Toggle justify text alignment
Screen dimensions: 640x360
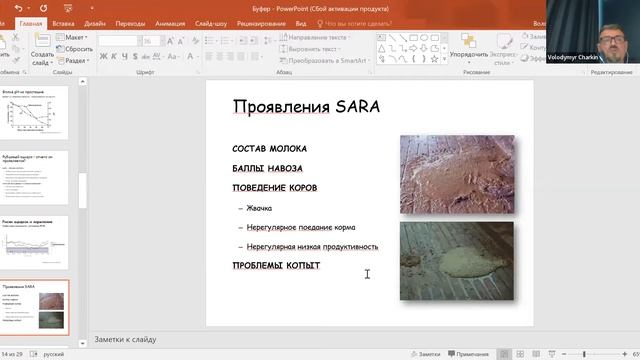241,56
